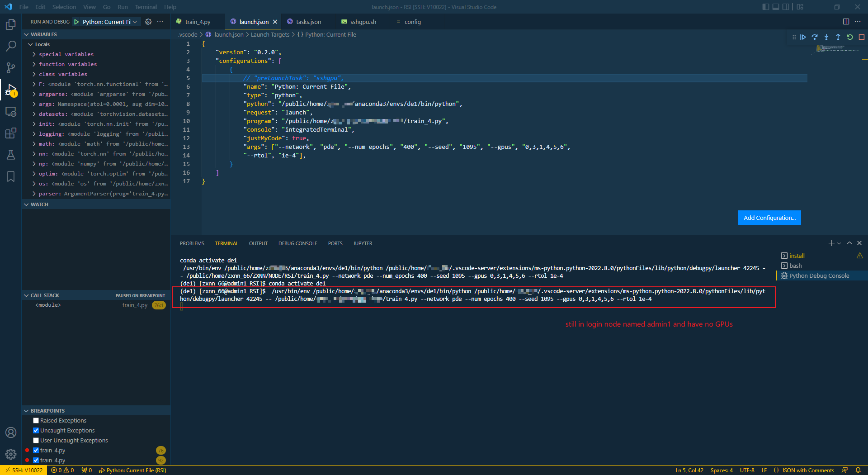The height and width of the screenshot is (475, 868).
Task: Open the Selection menu
Action: click(x=64, y=7)
